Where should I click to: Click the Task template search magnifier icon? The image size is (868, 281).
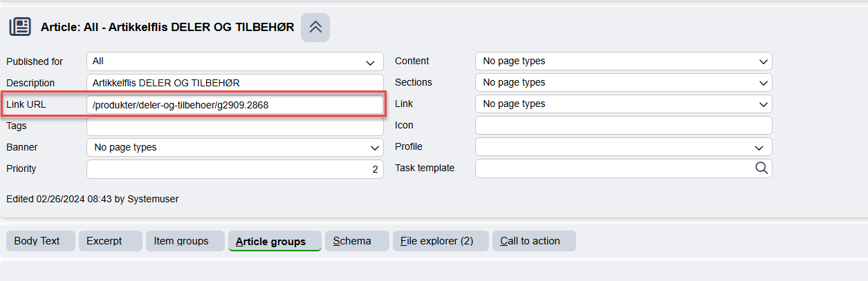coord(761,168)
